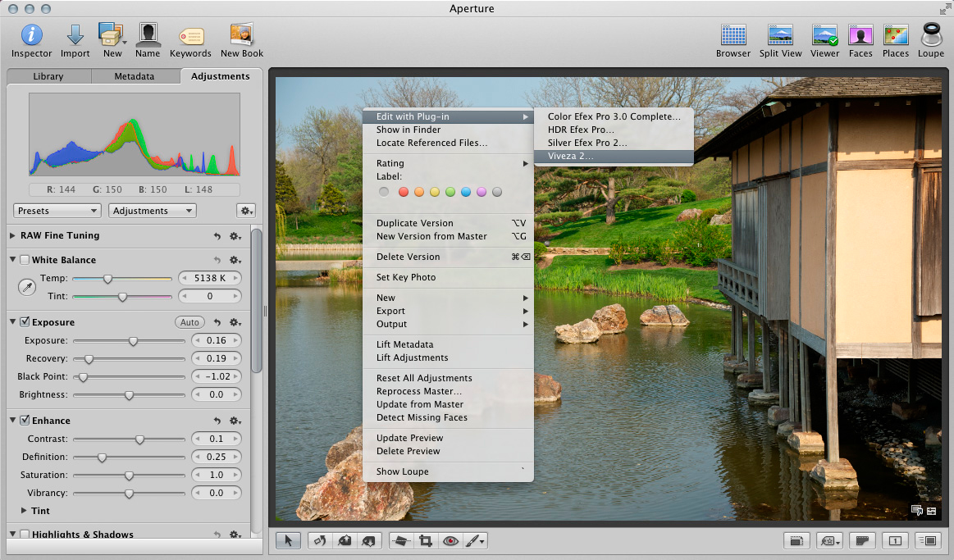Image resolution: width=954 pixels, height=560 pixels.
Task: Open the Presets dropdown
Action: pyautogui.click(x=57, y=211)
